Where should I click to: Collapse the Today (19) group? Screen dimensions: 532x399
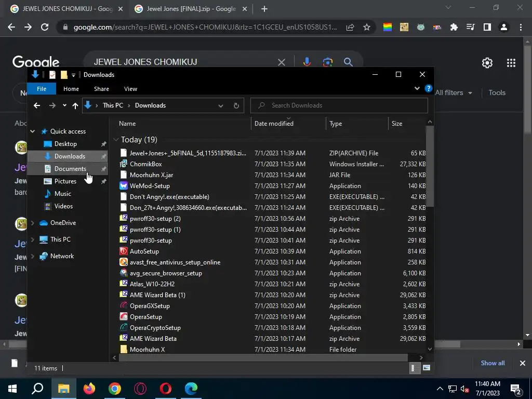116,139
